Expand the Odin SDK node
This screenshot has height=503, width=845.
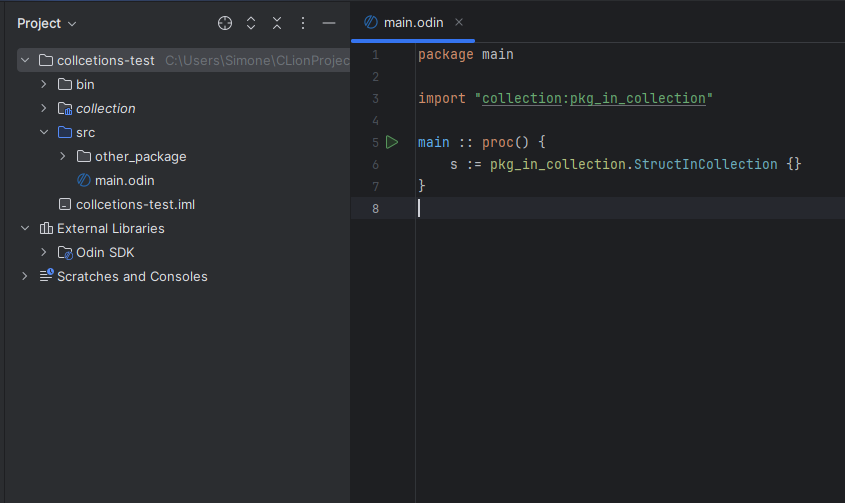[x=44, y=252]
